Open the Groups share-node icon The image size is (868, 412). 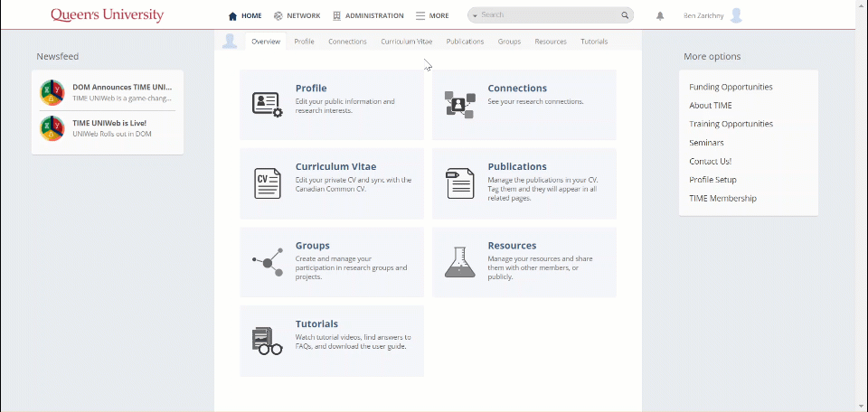pos(267,262)
